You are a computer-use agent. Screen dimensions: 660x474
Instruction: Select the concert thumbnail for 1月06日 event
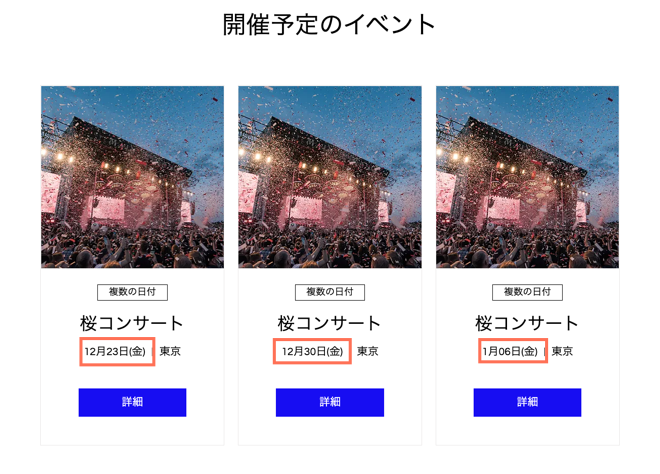(x=527, y=177)
